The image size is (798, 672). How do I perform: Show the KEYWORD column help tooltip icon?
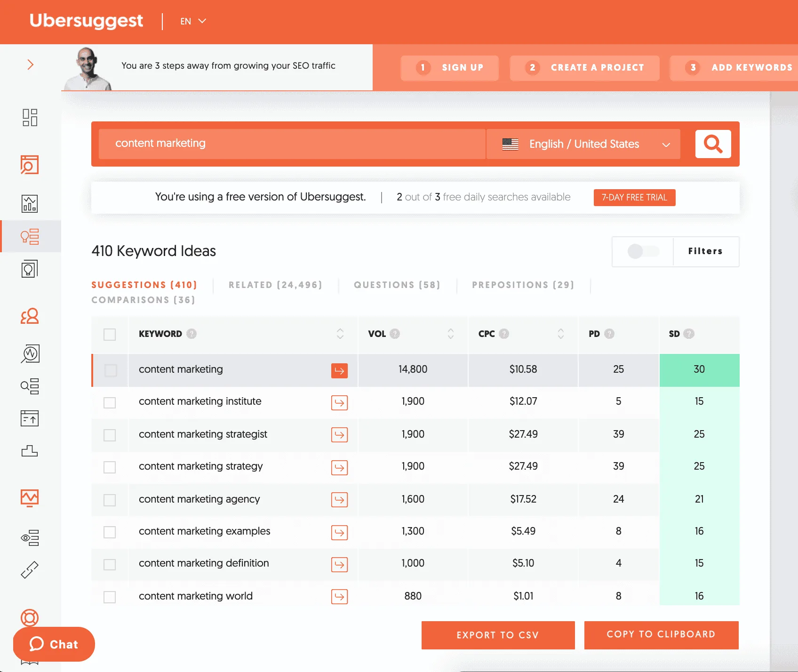pos(192,334)
